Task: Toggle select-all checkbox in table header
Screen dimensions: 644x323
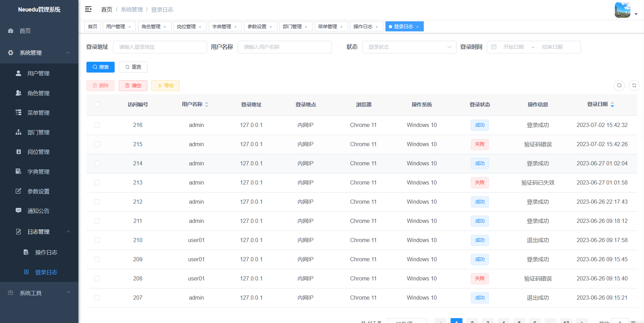Action: tap(97, 105)
